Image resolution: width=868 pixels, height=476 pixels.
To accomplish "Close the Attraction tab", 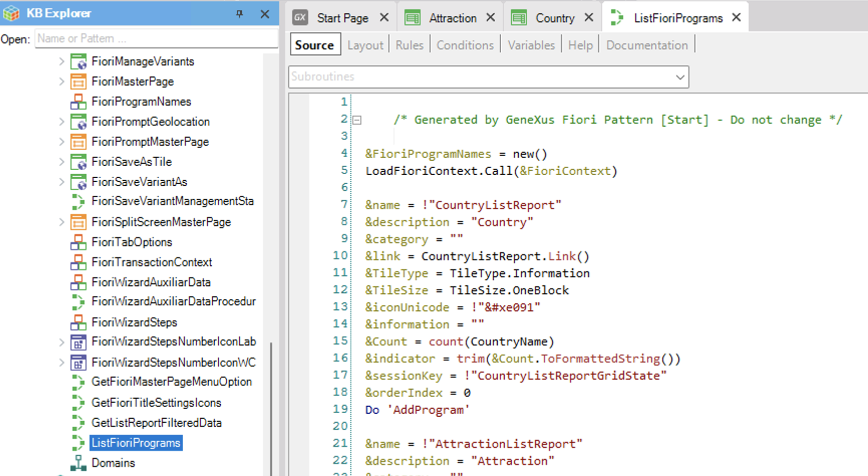I will pyautogui.click(x=491, y=18).
